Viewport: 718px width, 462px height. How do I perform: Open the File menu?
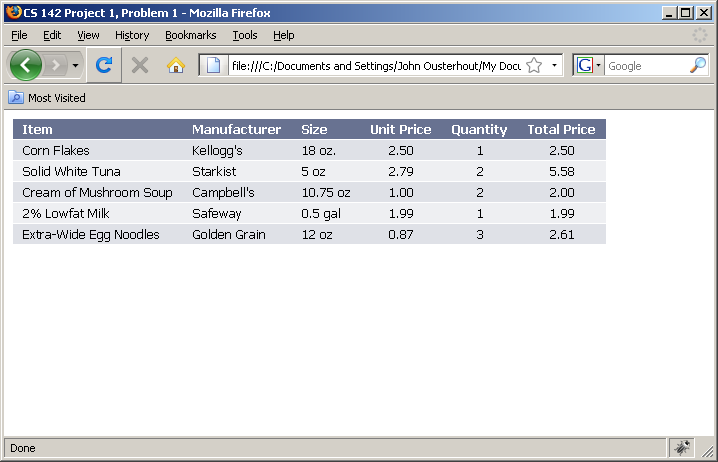pyautogui.click(x=19, y=35)
